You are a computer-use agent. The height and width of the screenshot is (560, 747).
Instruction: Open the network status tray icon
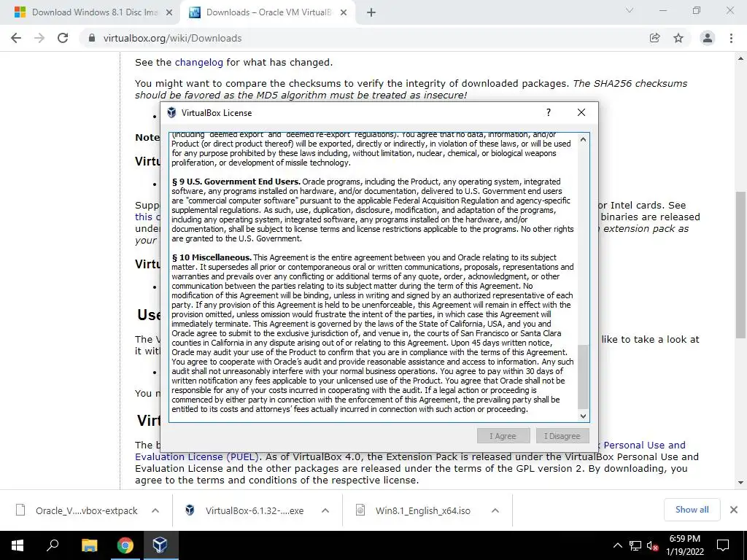(635, 545)
